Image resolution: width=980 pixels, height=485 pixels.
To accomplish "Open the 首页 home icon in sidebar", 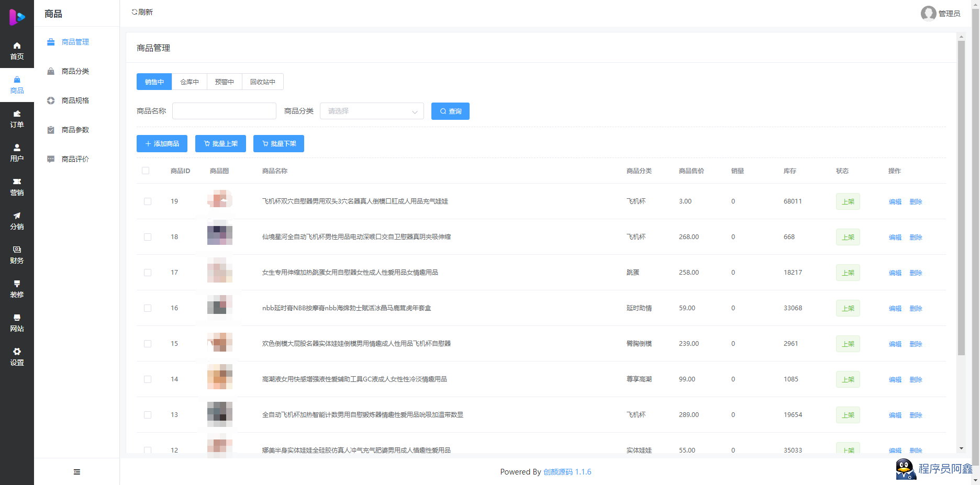I will pyautogui.click(x=17, y=46).
